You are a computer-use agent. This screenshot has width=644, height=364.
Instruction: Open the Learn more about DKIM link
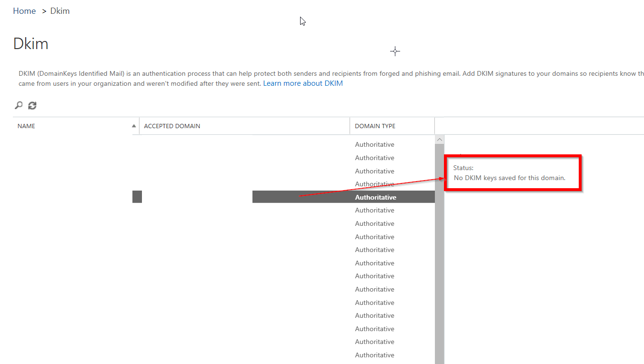[x=303, y=83]
